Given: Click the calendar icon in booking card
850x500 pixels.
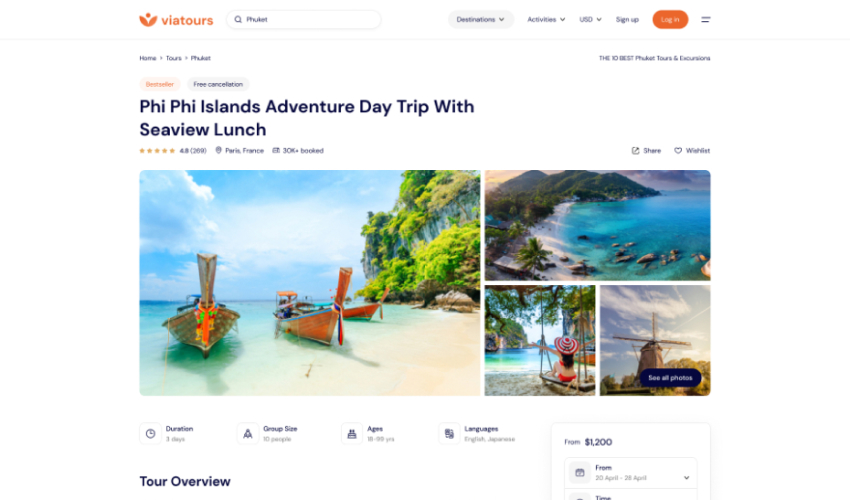Looking at the screenshot, I should pyautogui.click(x=579, y=472).
